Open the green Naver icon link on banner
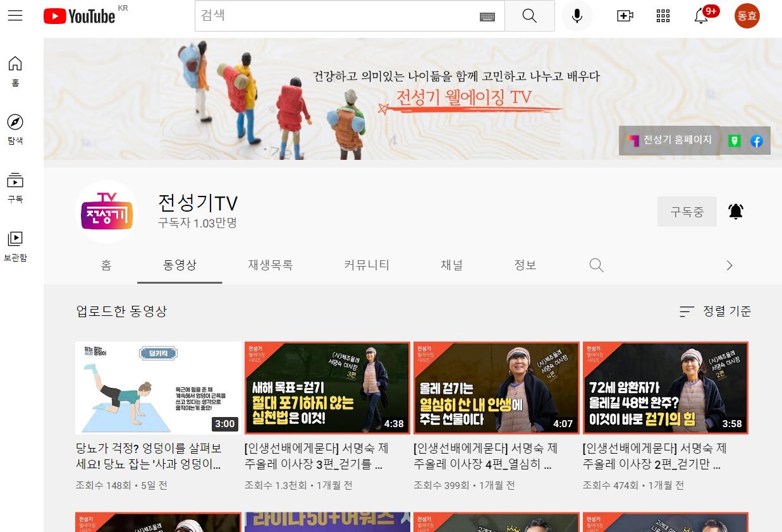Image resolution: width=782 pixels, height=532 pixels. pos(734,141)
